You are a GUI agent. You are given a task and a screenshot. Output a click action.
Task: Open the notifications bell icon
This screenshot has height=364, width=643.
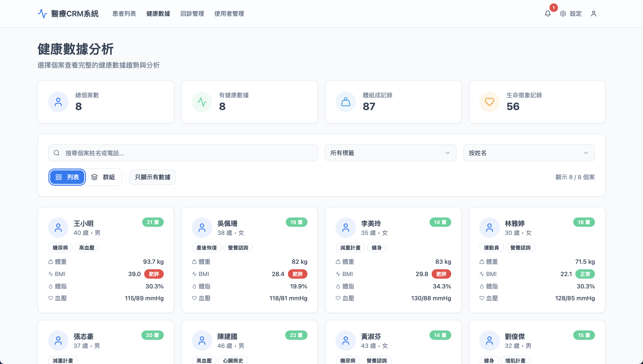pyautogui.click(x=547, y=14)
